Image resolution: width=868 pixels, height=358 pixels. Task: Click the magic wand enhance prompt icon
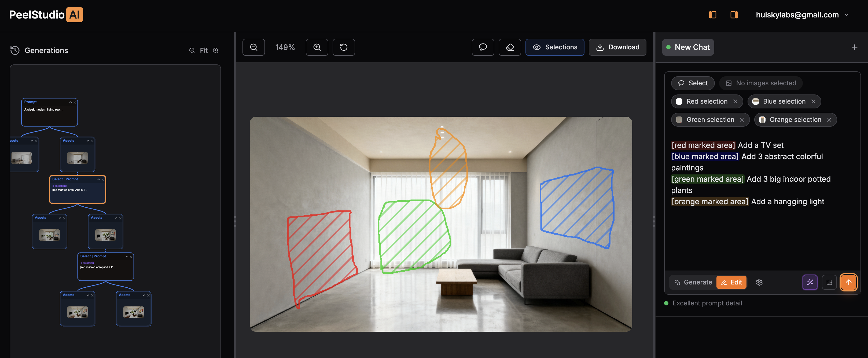click(x=810, y=282)
